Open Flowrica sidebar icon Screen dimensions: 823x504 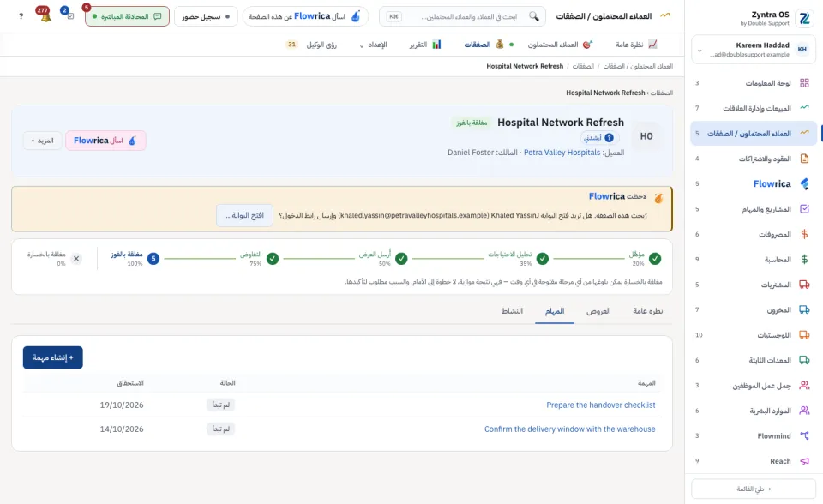click(x=804, y=183)
